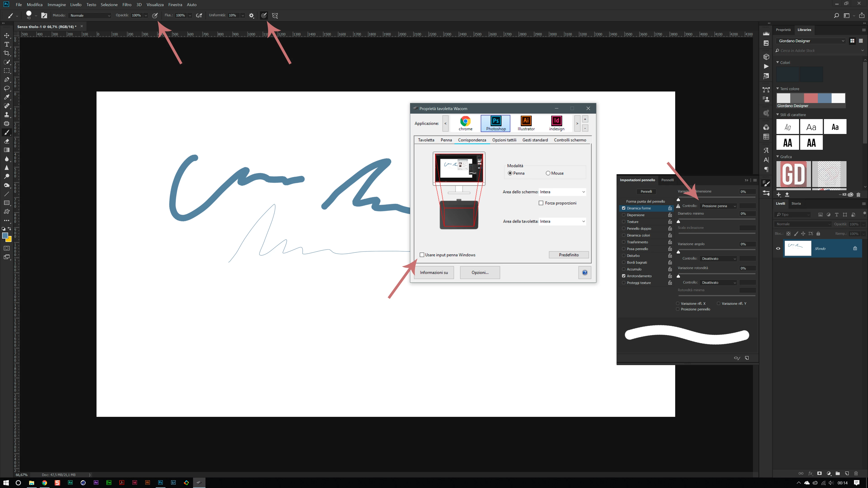This screenshot has height=488, width=868.
Task: Open Controllo Pressione penna dropdown
Action: (718, 206)
